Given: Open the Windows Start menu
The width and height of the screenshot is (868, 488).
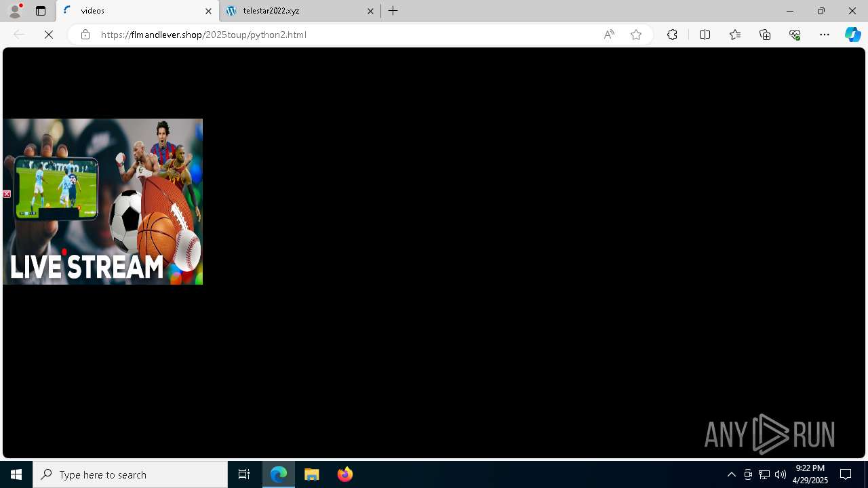Looking at the screenshot, I should (x=16, y=474).
